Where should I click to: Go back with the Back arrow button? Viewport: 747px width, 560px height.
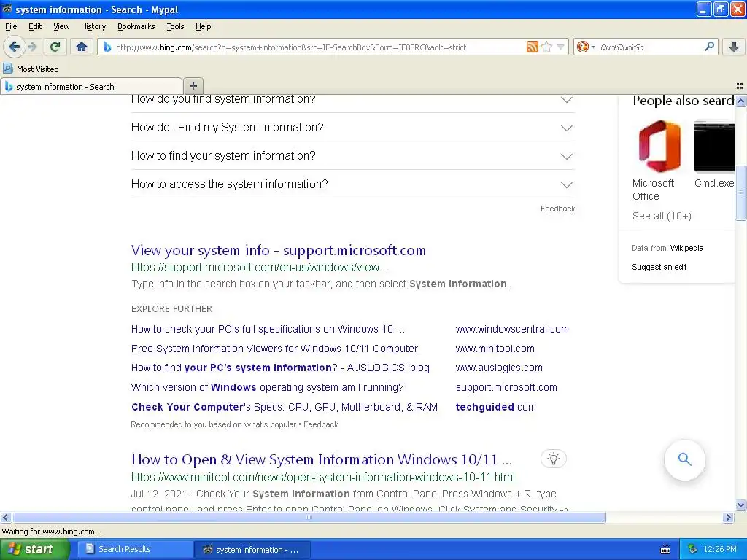[x=15, y=47]
